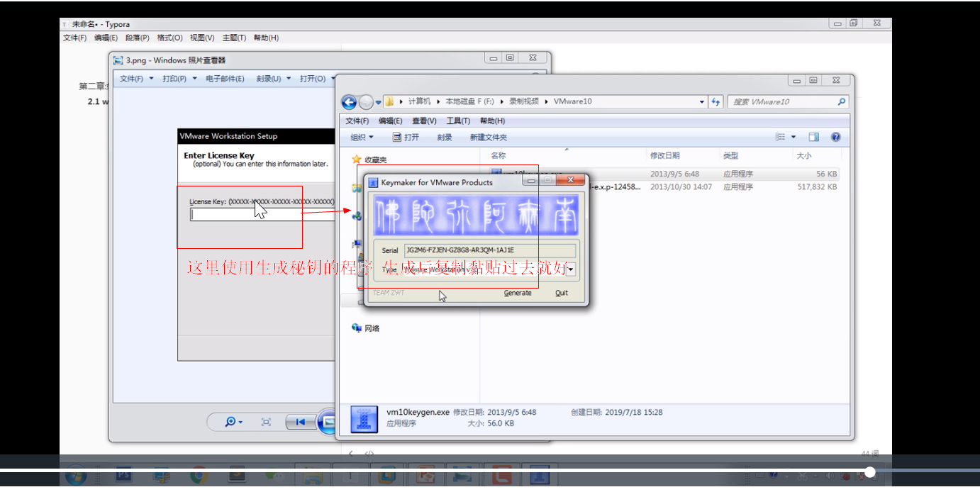Viewport: 980px width, 492px height.
Task: Click Generate button in Keymaker
Action: [518, 293]
